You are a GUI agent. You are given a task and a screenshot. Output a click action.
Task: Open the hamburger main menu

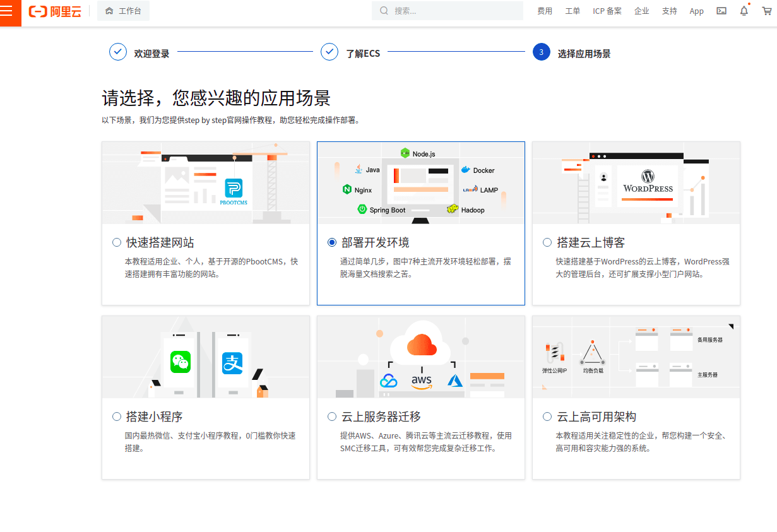tap(7, 11)
